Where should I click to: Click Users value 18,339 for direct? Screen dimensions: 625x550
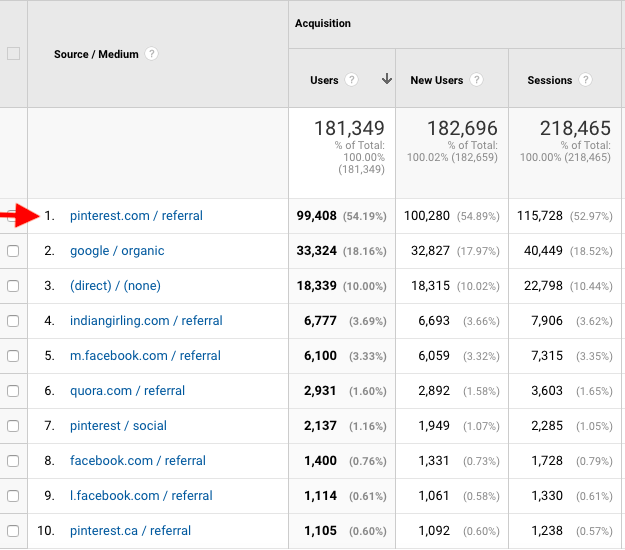tap(316, 286)
